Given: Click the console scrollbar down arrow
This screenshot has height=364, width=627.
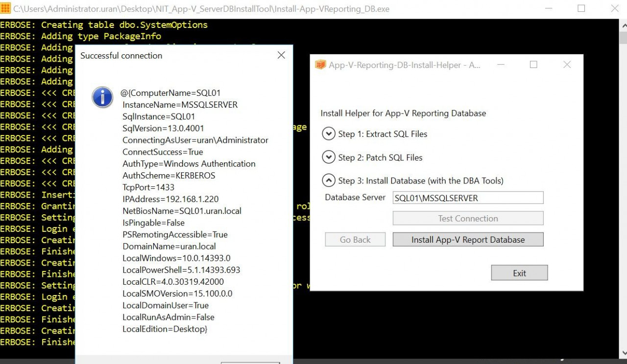Looking at the screenshot, I should coord(623,354).
